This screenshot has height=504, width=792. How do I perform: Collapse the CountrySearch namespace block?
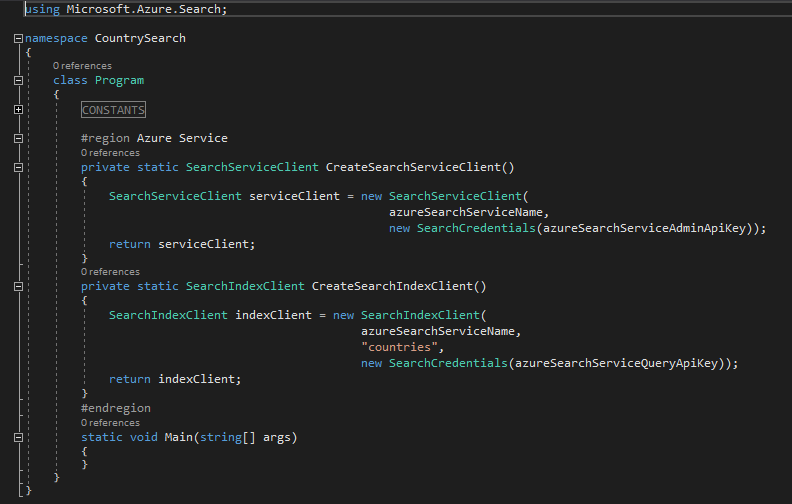click(18, 38)
